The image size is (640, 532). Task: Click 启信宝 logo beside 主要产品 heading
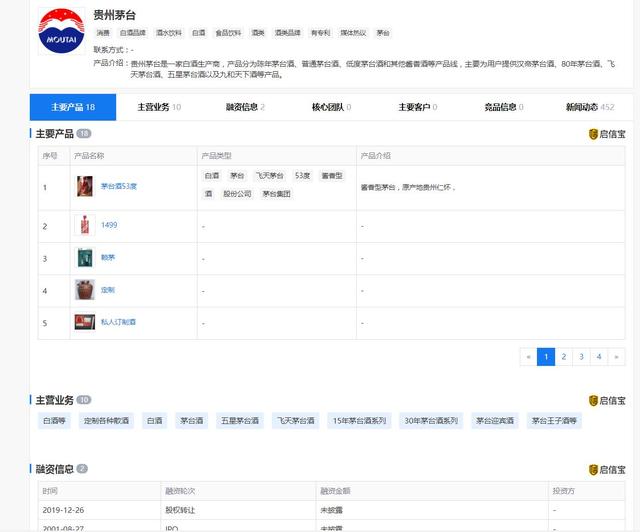(607, 134)
